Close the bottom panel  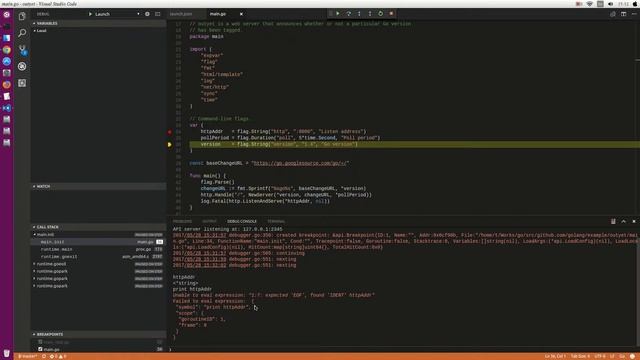click(x=634, y=221)
